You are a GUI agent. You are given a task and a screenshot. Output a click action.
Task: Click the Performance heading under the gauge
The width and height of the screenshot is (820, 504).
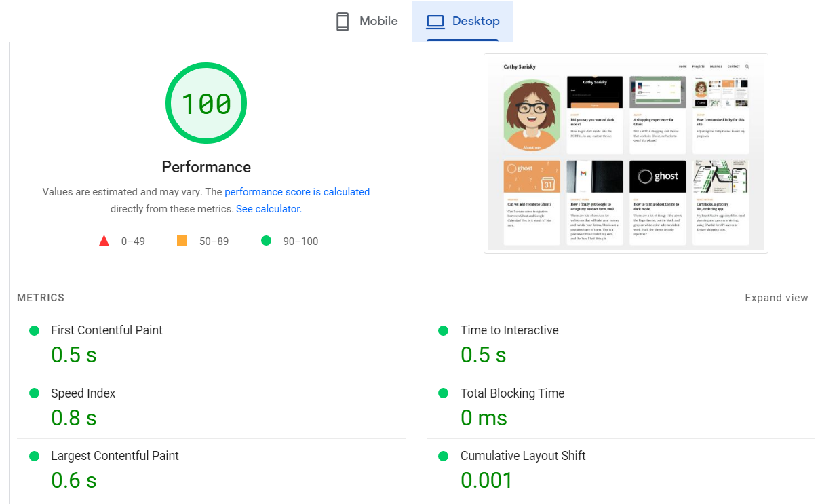coord(206,167)
